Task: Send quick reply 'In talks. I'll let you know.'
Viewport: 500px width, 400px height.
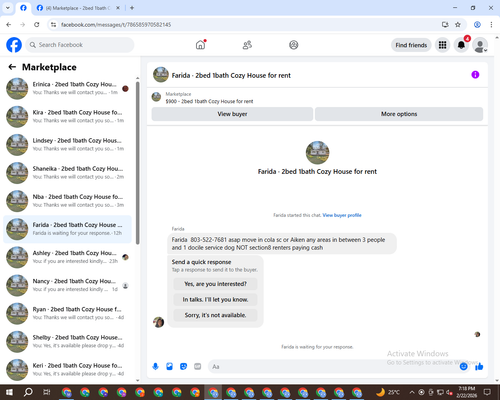Action: 215,300
